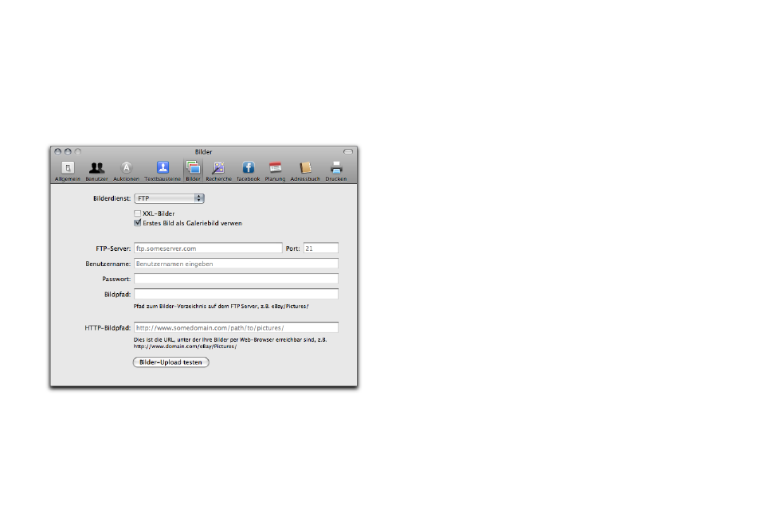This screenshot has width=760, height=532.
Task: Open the Planung preferences pane
Action: click(275, 171)
